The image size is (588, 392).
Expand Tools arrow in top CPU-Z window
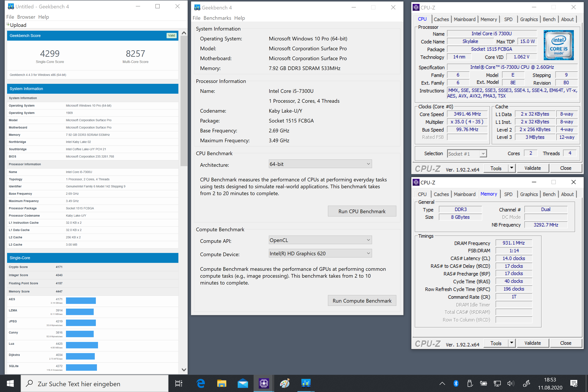click(511, 168)
